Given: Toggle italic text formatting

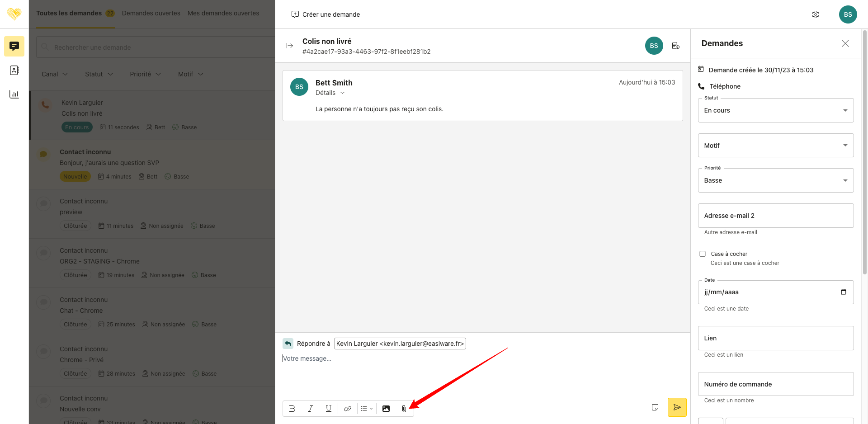Looking at the screenshot, I should tap(310, 409).
